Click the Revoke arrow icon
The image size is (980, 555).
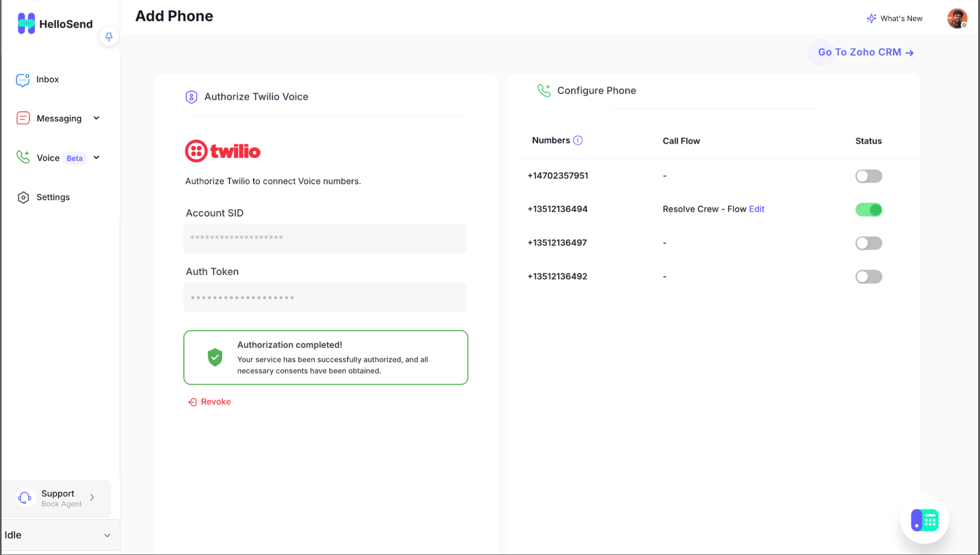(192, 402)
